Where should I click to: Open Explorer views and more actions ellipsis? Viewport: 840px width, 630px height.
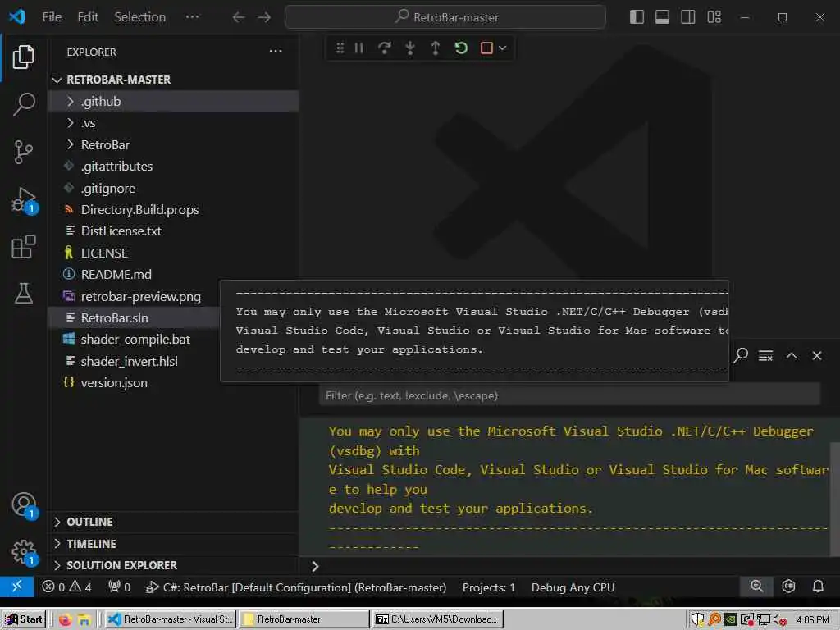[x=276, y=52]
